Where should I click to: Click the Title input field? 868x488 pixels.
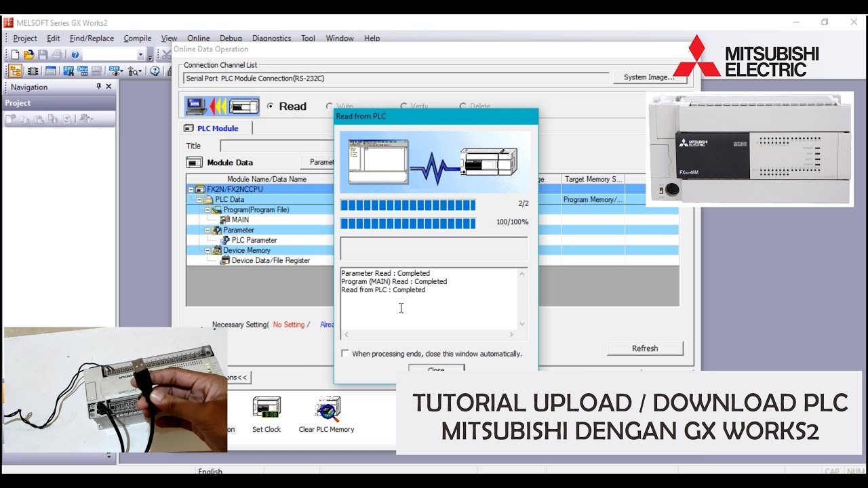tap(277, 146)
